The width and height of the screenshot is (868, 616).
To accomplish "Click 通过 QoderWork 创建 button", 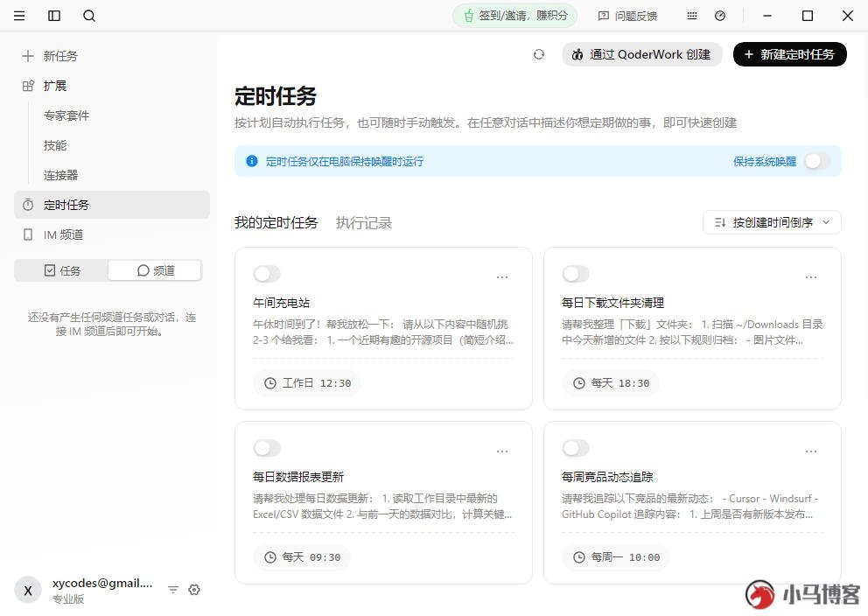I will tap(642, 54).
